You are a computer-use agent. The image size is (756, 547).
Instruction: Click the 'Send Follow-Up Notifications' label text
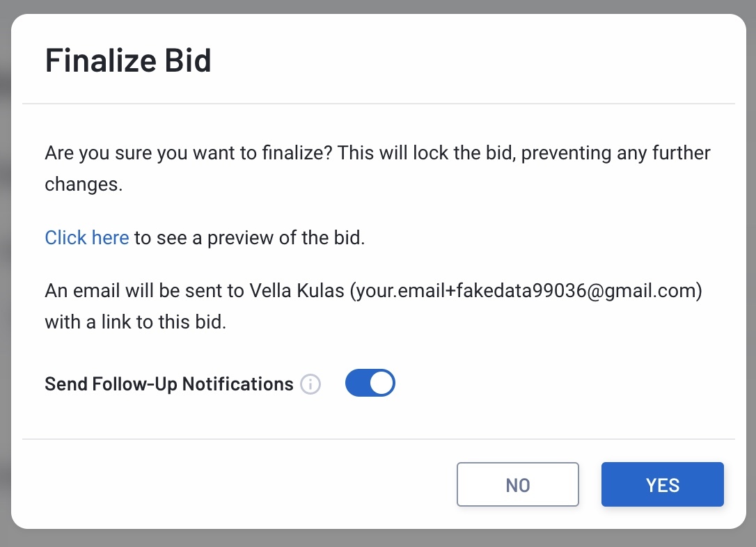pyautogui.click(x=169, y=384)
